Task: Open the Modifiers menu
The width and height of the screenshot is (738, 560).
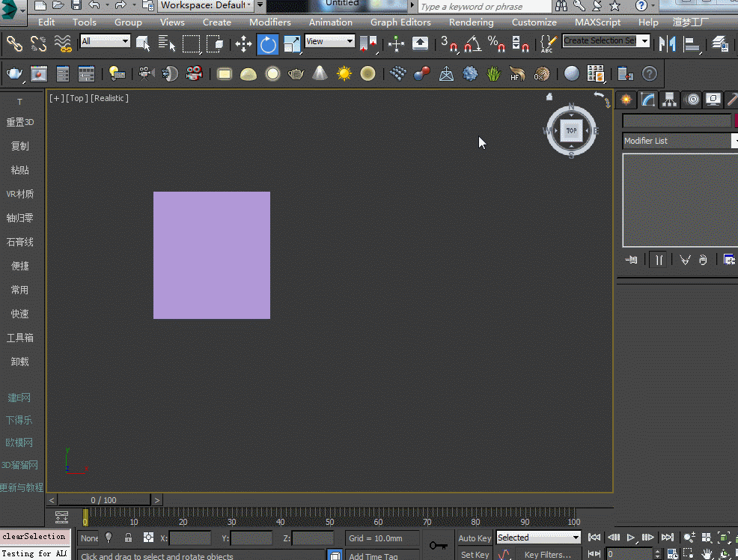Action: [269, 22]
